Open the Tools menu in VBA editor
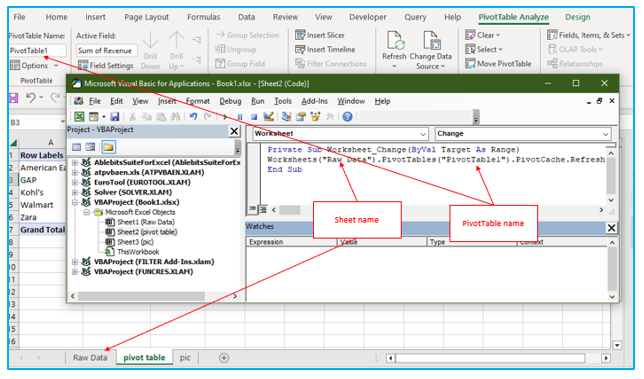The height and width of the screenshot is (379, 644). point(283,101)
